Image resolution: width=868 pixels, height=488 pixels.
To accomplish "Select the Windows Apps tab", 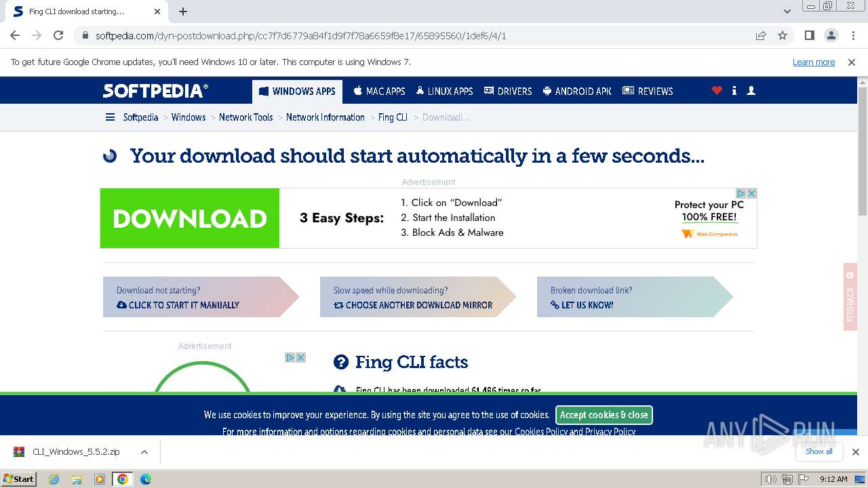I will point(297,91).
